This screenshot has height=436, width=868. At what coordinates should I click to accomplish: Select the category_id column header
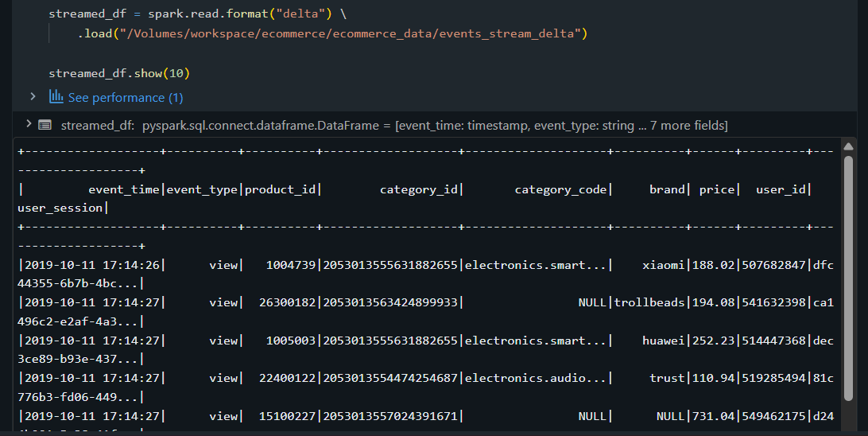(x=419, y=189)
